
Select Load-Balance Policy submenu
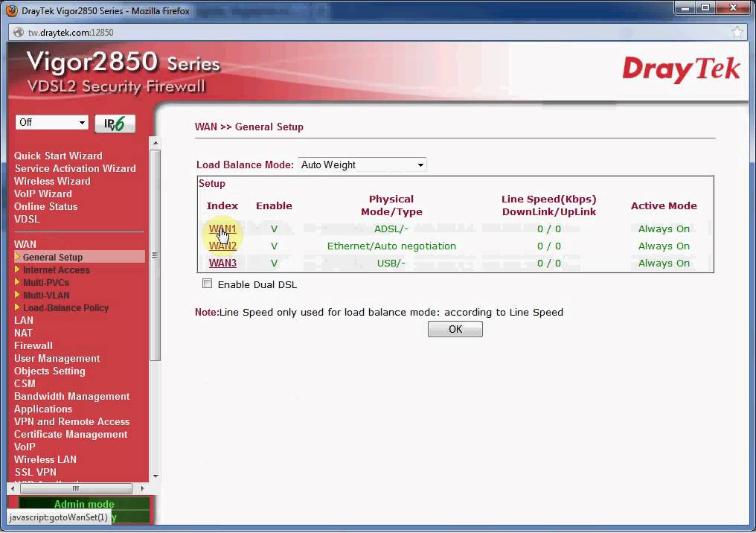(x=65, y=307)
